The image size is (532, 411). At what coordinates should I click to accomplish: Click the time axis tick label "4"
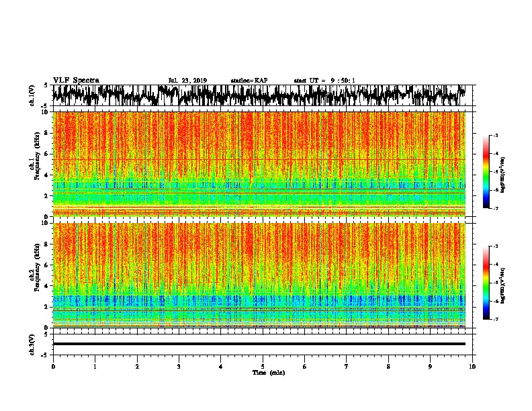221,367
